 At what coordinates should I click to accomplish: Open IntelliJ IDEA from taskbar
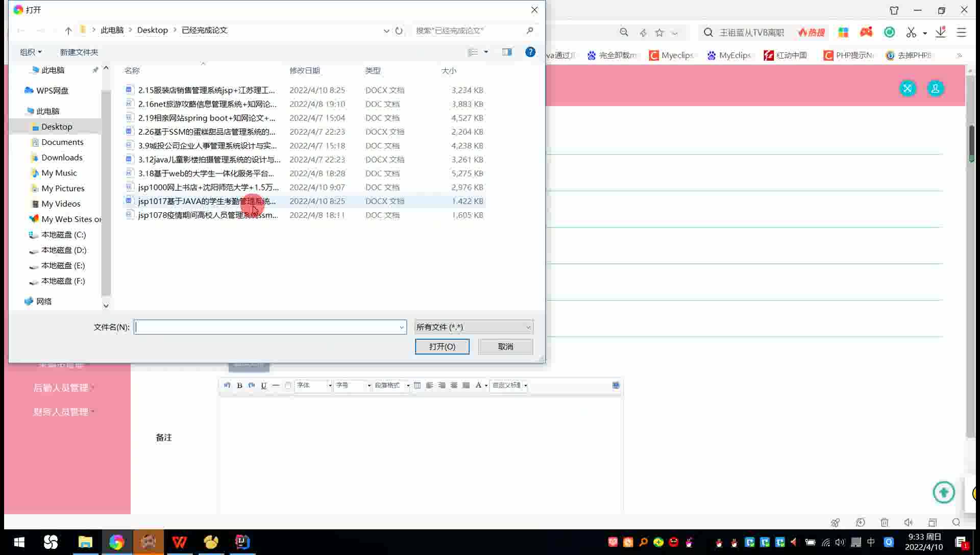(242, 542)
